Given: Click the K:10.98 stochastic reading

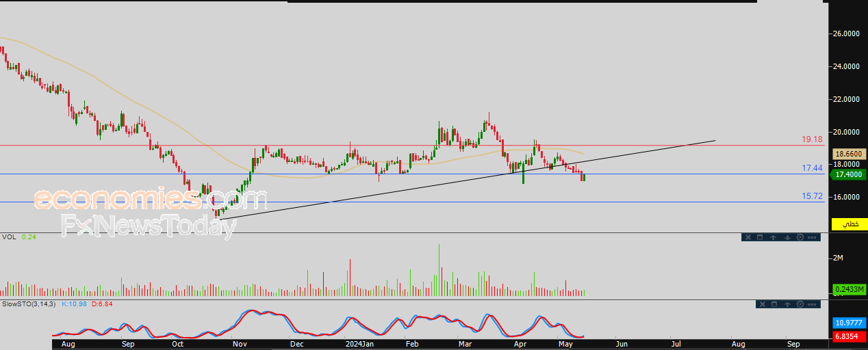Looking at the screenshot, I should [x=74, y=303].
